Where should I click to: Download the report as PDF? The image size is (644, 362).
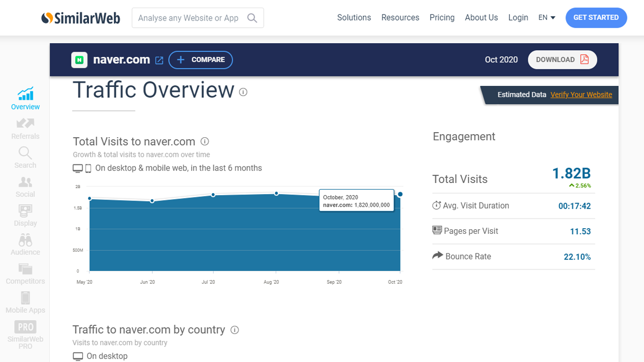[562, 59]
